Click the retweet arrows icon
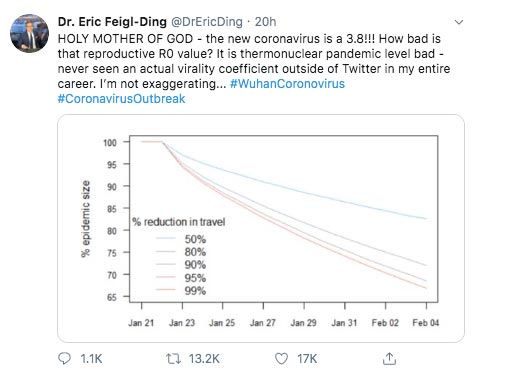Viewport: 508px width, 380px height. pos(173,359)
